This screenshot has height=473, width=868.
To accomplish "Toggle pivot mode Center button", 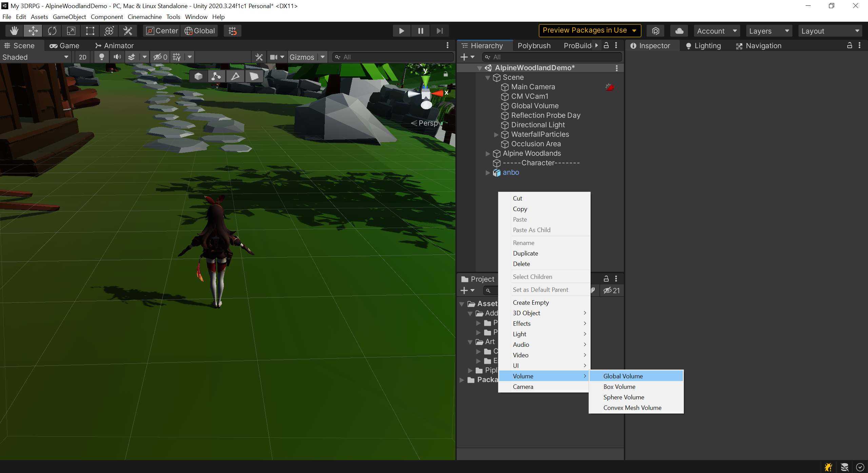I will point(162,31).
